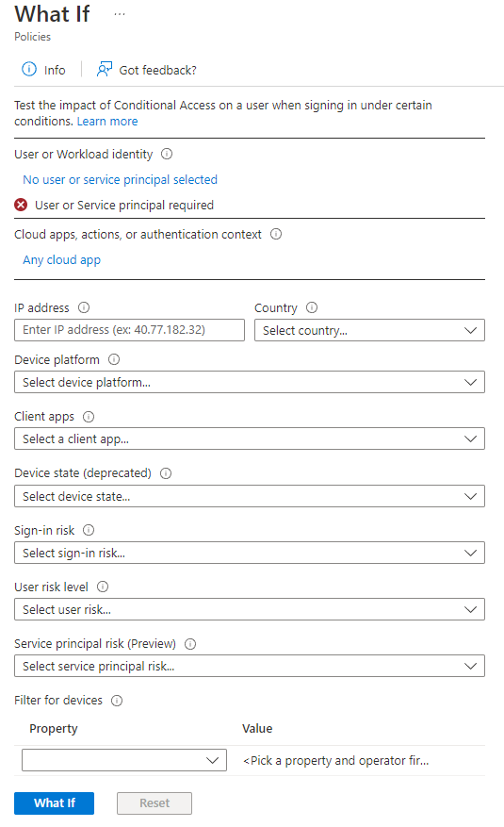The image size is (504, 827).
Task: Open the Learn more link
Action: (107, 122)
